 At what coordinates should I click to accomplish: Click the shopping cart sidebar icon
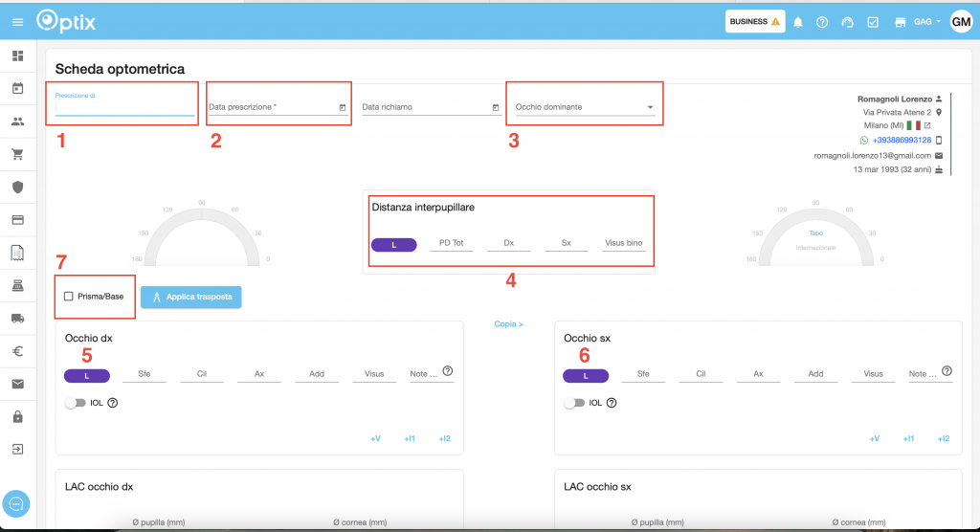click(17, 154)
